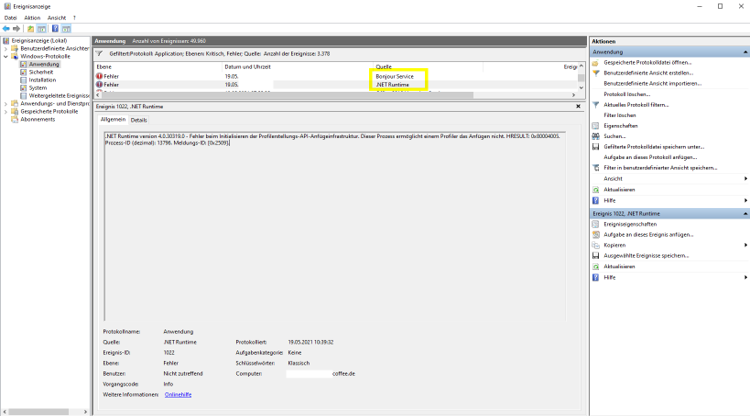Click Aufgabe an dieses Ereignis anfügen
750x416 pixels.
pyautogui.click(x=648, y=235)
